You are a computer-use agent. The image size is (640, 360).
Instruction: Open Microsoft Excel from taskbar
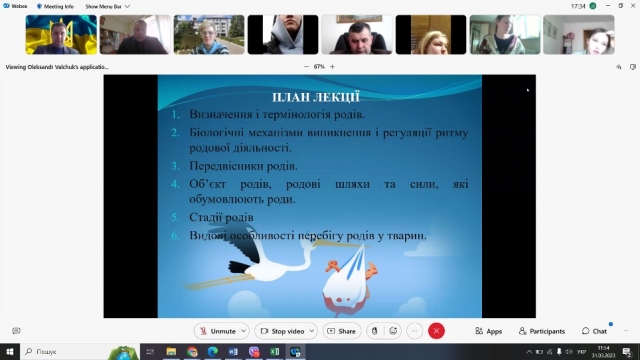click(x=274, y=351)
